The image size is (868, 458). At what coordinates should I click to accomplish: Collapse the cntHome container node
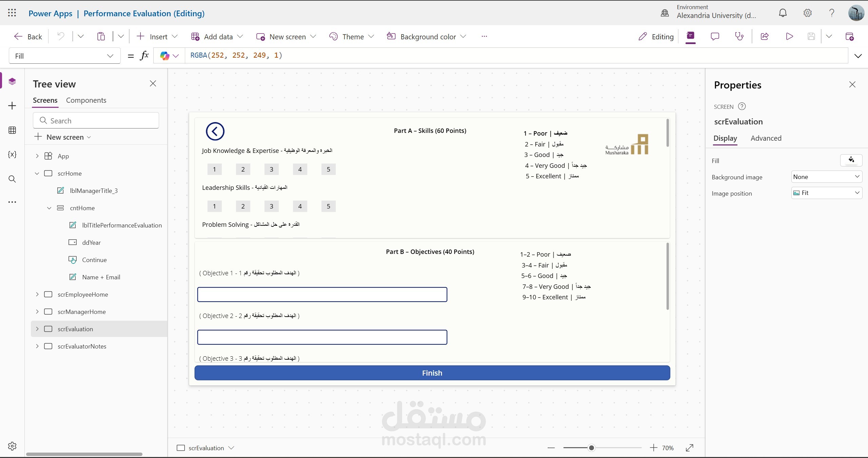pos(49,208)
